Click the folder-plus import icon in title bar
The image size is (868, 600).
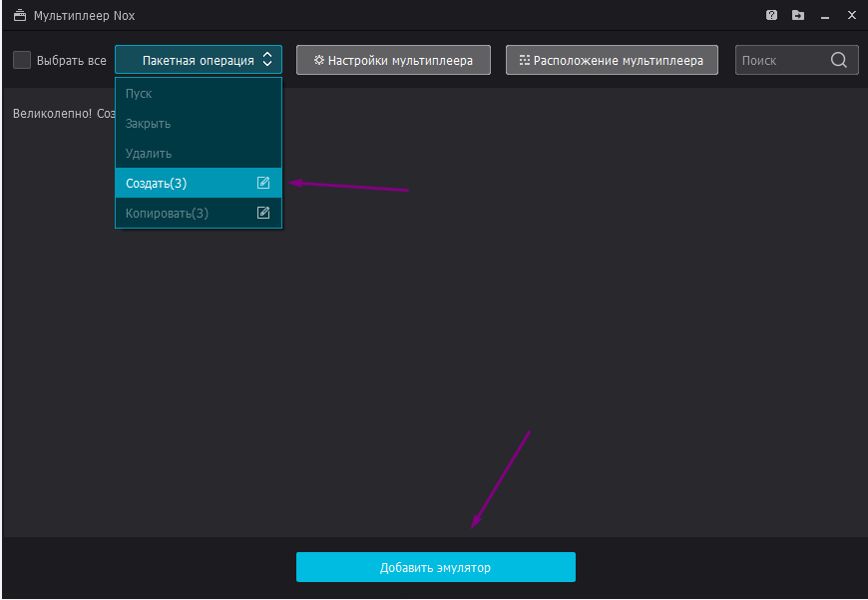coord(798,15)
